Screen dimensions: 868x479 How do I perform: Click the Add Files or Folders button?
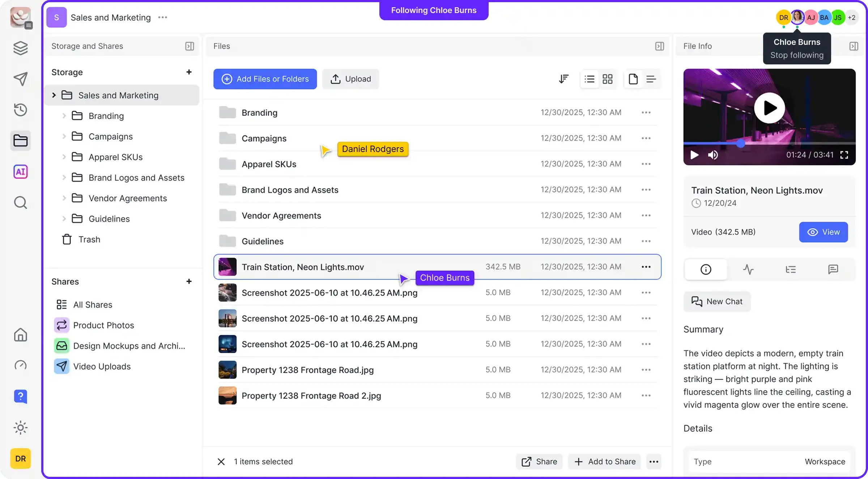pyautogui.click(x=265, y=79)
